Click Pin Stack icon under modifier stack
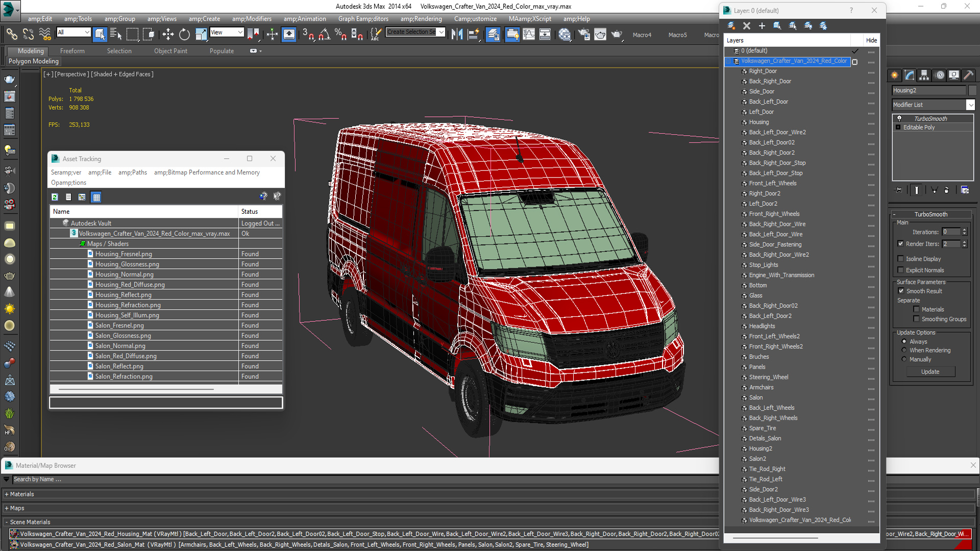Viewport: 980px width, 551px height. (x=899, y=190)
